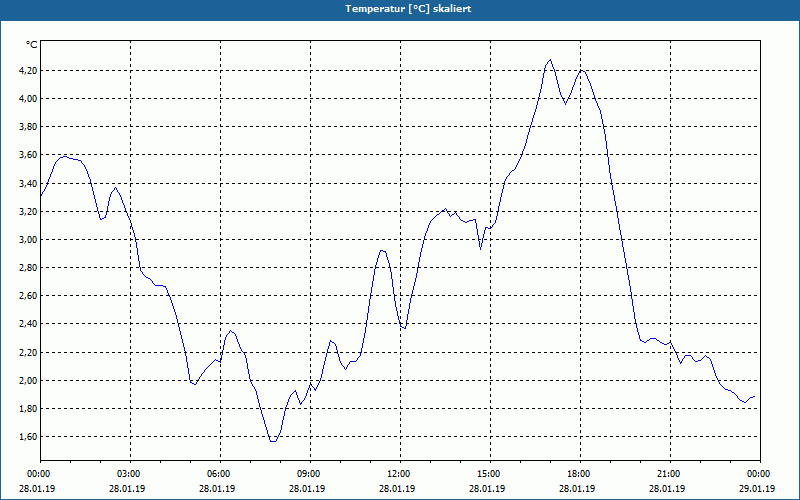800x500 pixels.
Task: Click the 'Temperatur [°C] skaliert' title
Action: point(408,9)
